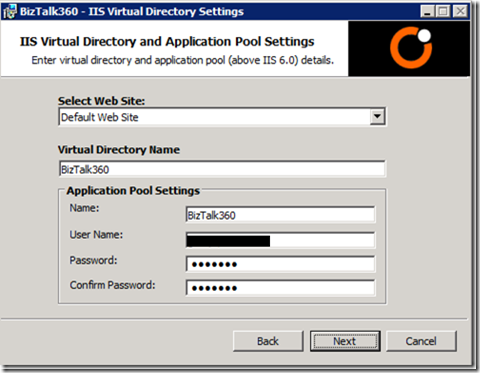Click the 'Application Pool Settings' group title
Viewport: 480px width, 373px height.
[133, 191]
